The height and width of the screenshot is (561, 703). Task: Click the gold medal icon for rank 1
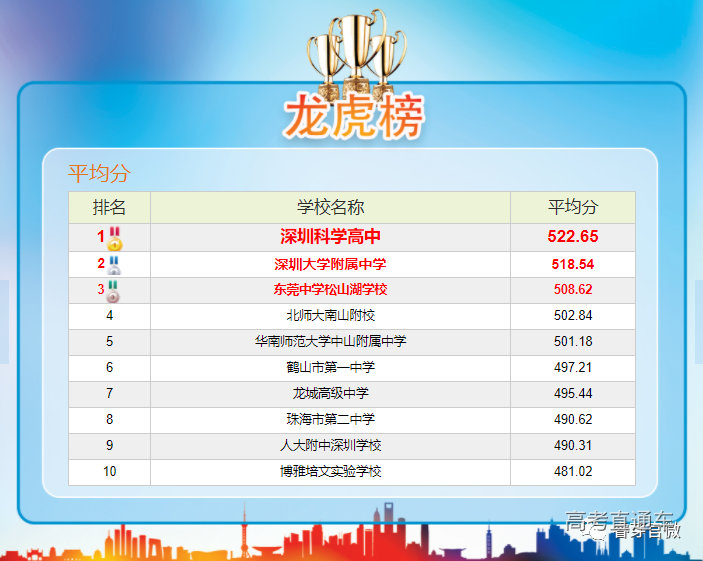[x=115, y=238]
